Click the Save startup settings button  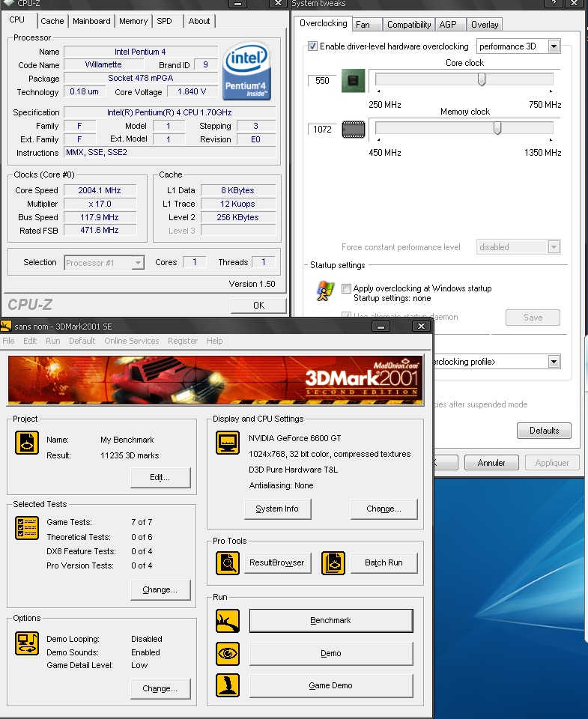coord(533,318)
